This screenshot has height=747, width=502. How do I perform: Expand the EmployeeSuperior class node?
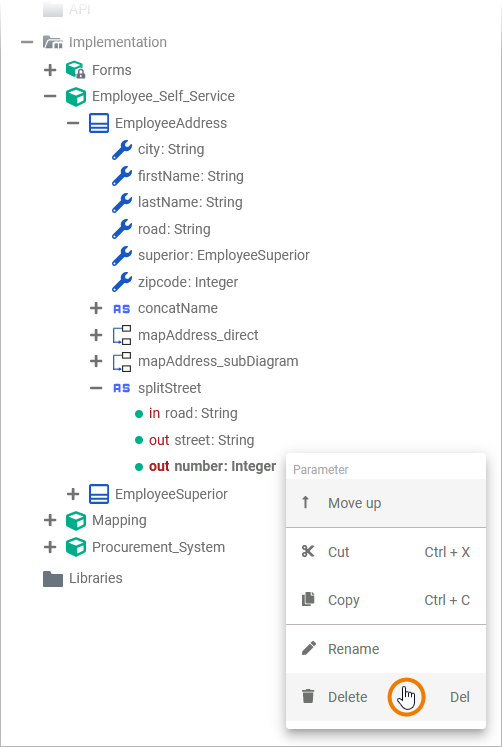73,494
